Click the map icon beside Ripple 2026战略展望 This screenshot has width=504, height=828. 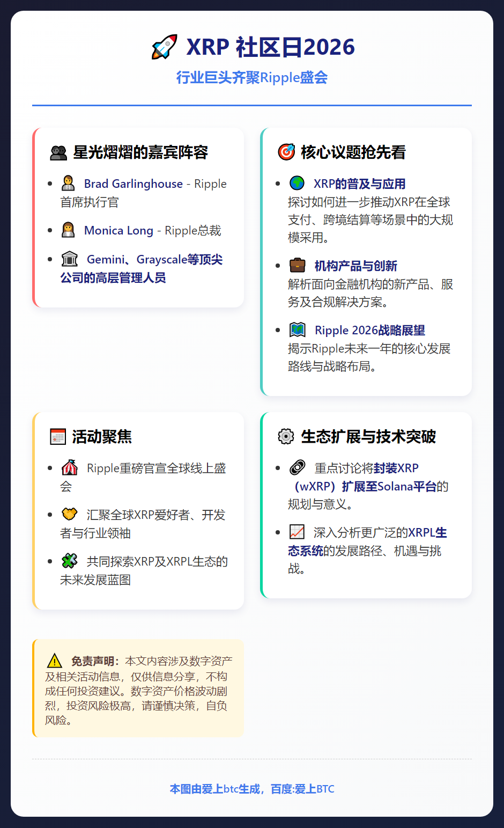[x=298, y=329]
